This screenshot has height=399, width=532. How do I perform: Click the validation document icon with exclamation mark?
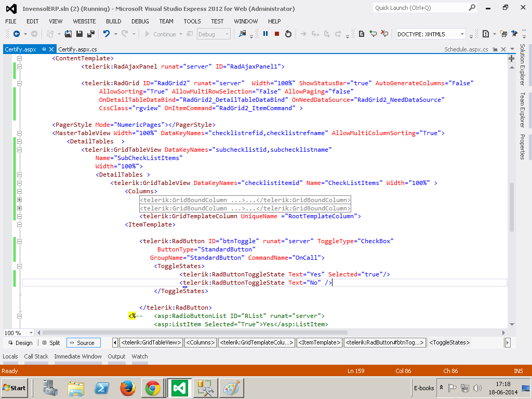[486, 34]
